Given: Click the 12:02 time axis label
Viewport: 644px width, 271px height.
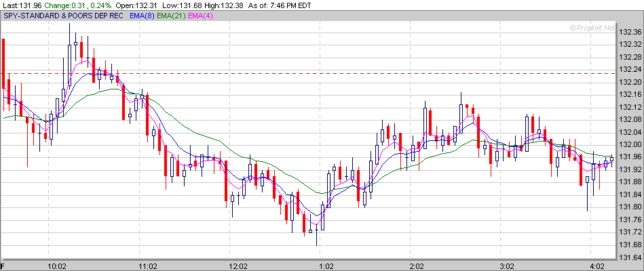Looking at the screenshot, I should pos(239,266).
